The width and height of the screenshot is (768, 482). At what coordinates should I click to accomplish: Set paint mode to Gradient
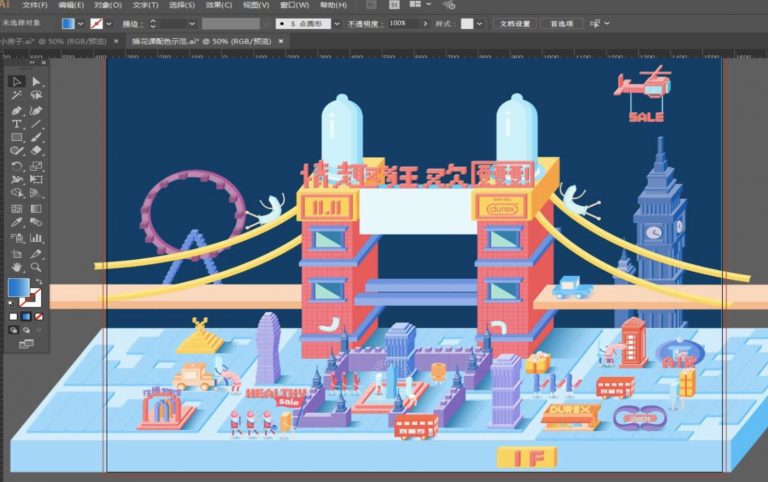(x=26, y=317)
